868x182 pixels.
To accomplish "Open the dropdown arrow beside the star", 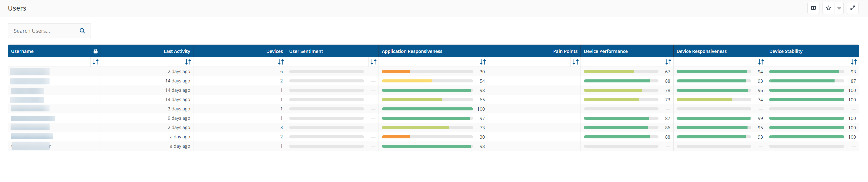I will click(x=839, y=8).
